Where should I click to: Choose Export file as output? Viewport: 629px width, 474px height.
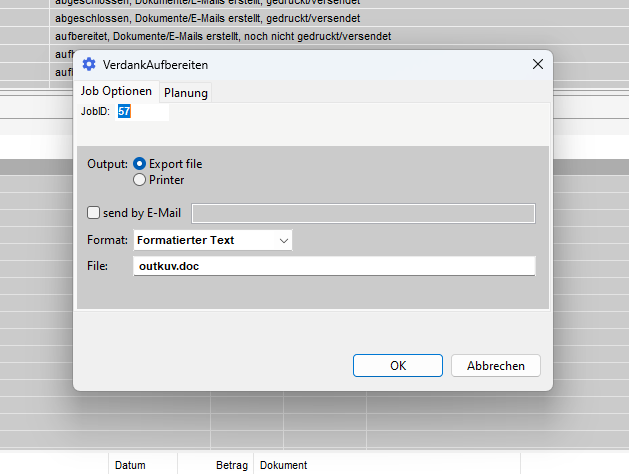click(x=140, y=164)
